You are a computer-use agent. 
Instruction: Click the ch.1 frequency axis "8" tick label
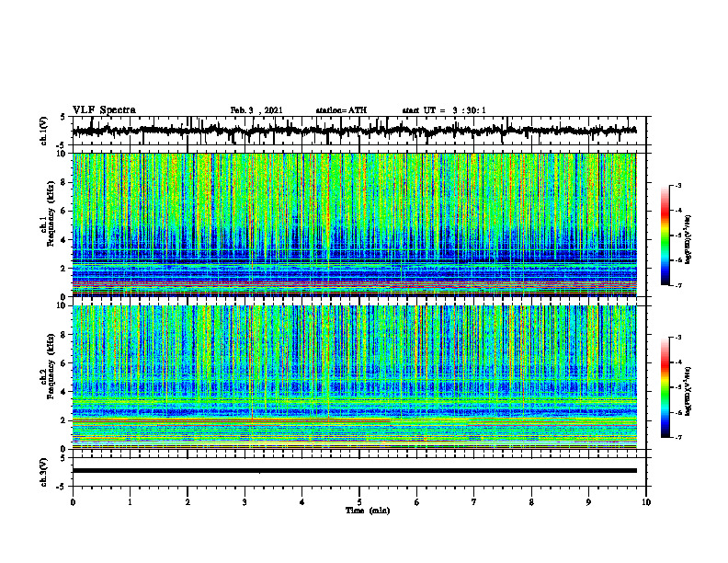64,182
